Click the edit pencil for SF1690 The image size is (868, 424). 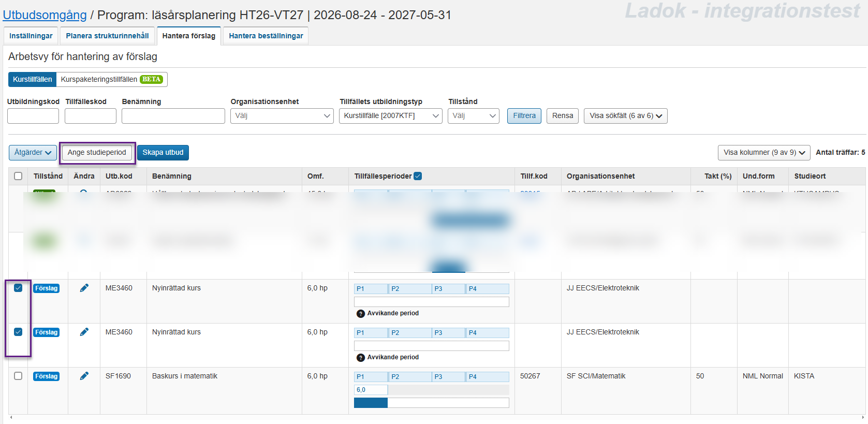[x=84, y=376]
